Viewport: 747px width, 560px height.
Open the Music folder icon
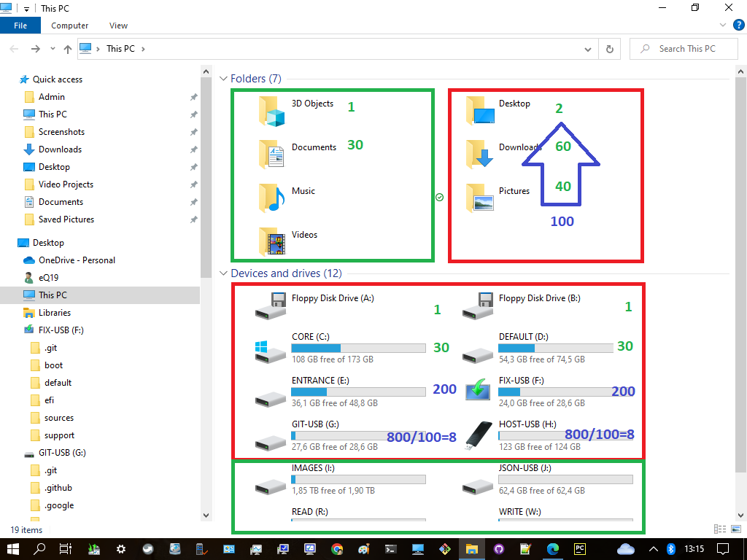coord(271,198)
